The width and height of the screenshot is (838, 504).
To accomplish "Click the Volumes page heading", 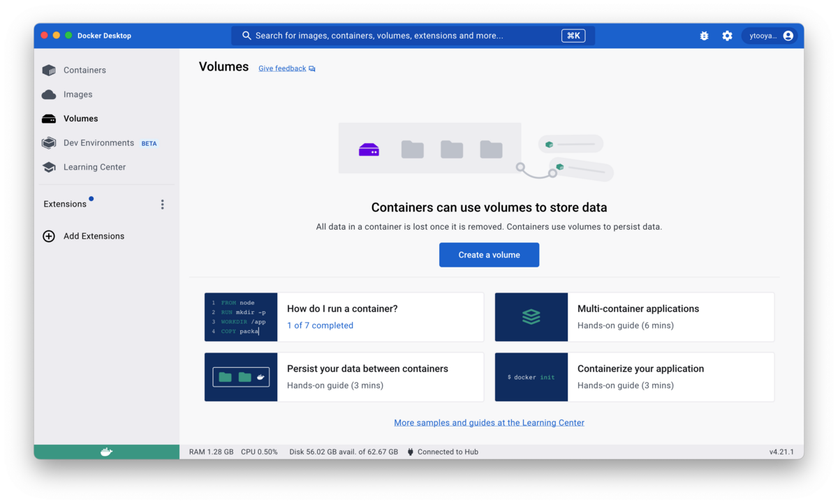I will pyautogui.click(x=223, y=67).
